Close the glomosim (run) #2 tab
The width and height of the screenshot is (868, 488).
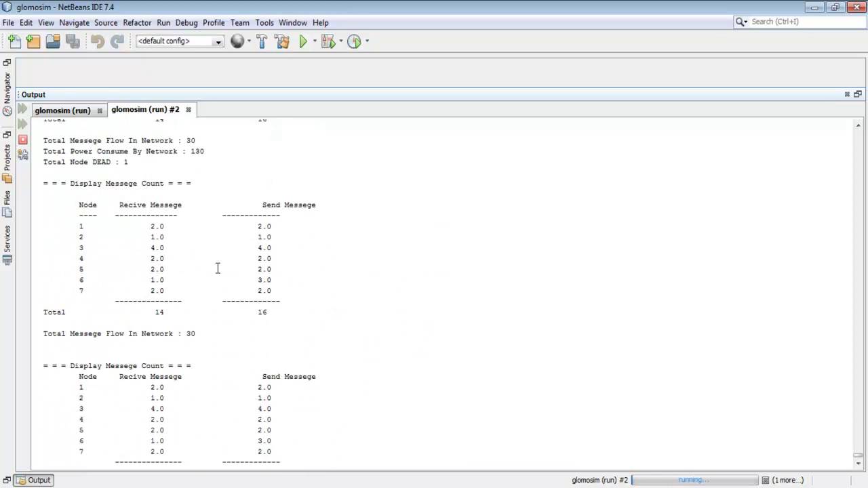tap(189, 109)
